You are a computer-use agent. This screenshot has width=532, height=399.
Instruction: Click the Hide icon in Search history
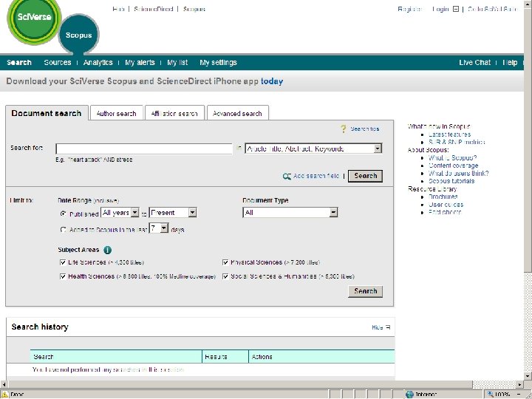[x=388, y=327]
